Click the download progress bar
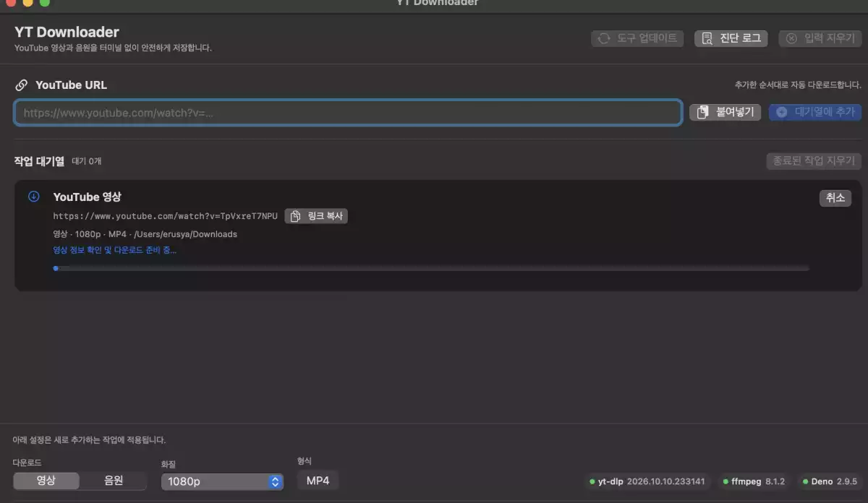 (431, 268)
